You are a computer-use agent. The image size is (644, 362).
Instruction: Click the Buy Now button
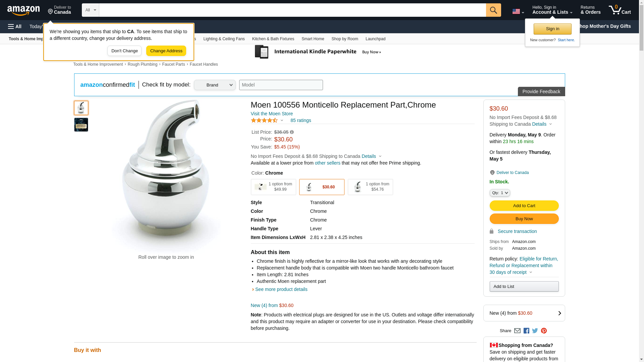tap(524, 219)
